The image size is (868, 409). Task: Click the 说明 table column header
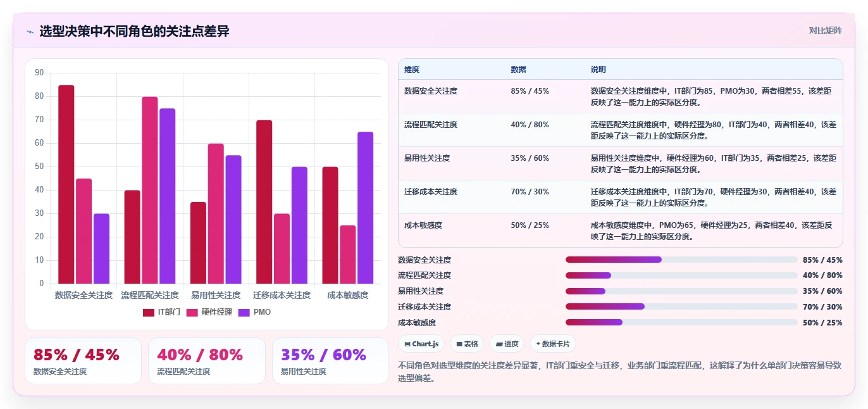coord(598,70)
